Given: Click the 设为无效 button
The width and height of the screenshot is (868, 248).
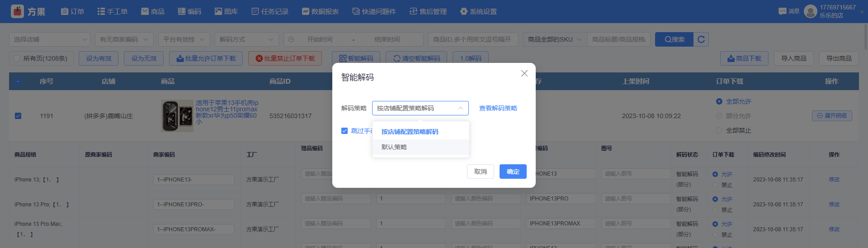Looking at the screenshot, I should (144, 58).
